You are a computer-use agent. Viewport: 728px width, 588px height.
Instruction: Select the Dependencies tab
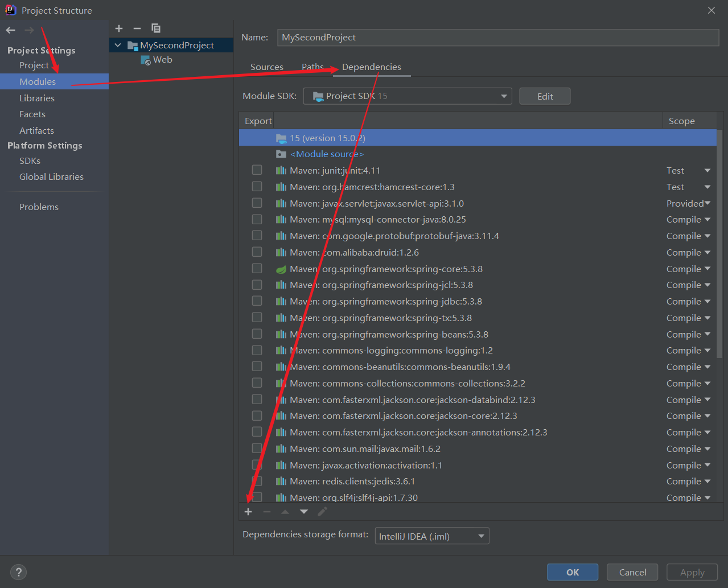pos(372,67)
